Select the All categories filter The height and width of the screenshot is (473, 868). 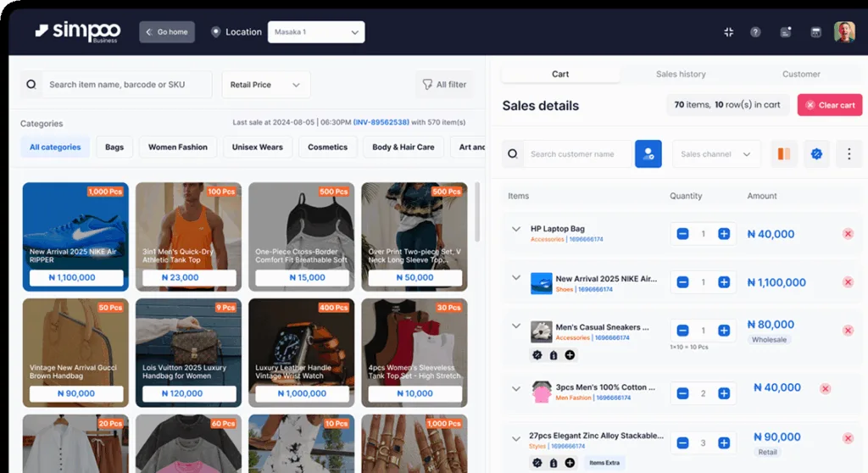click(55, 147)
